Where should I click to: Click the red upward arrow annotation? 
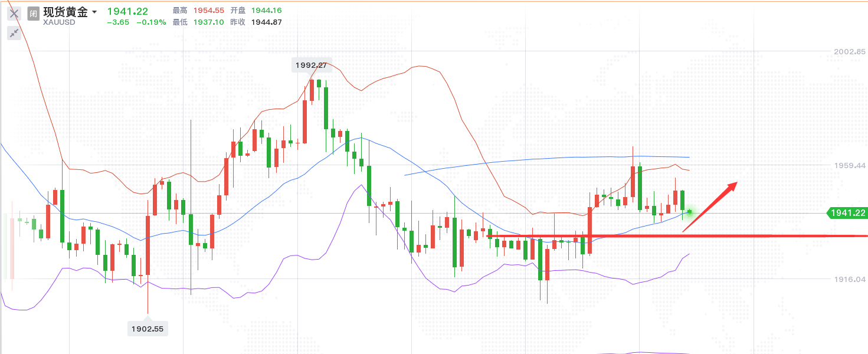(x=710, y=206)
